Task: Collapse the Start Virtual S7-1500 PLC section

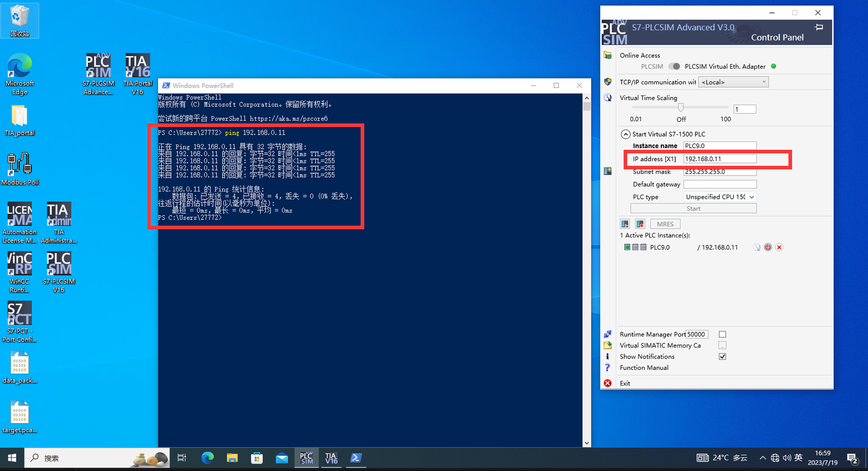Action: click(625, 134)
